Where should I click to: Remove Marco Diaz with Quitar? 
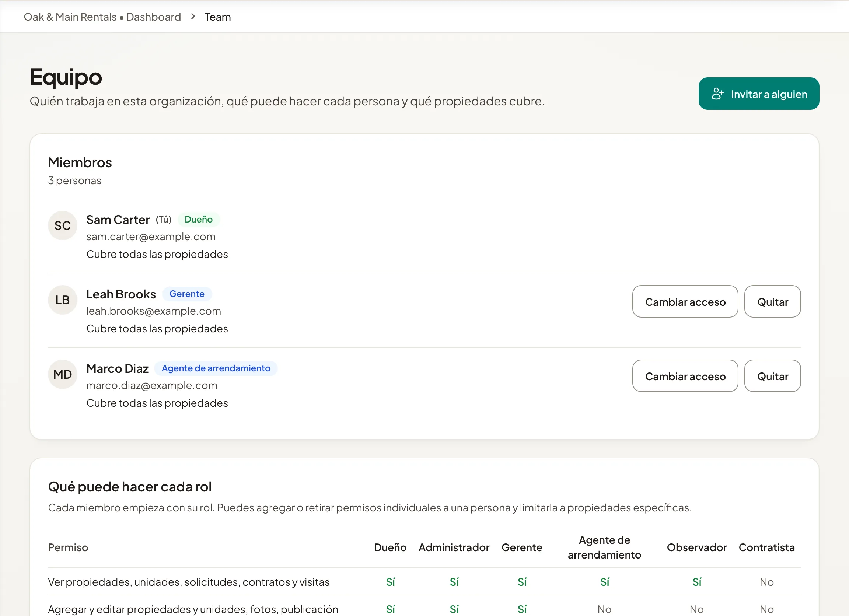pos(773,376)
